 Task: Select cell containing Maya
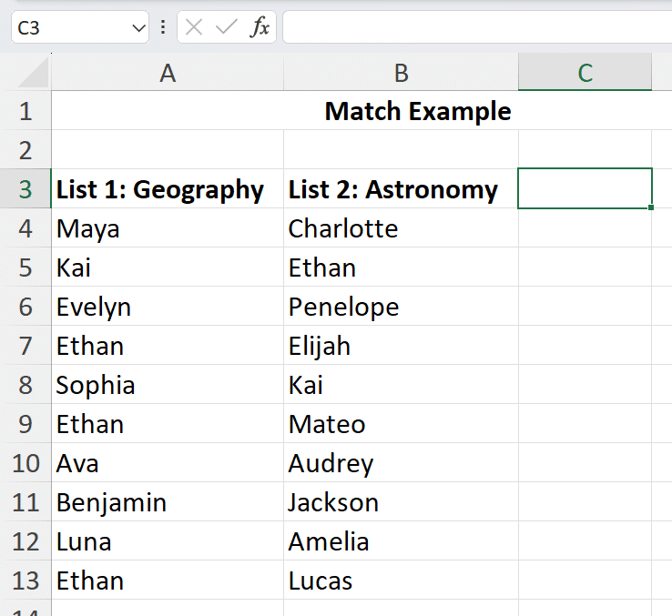tap(168, 227)
